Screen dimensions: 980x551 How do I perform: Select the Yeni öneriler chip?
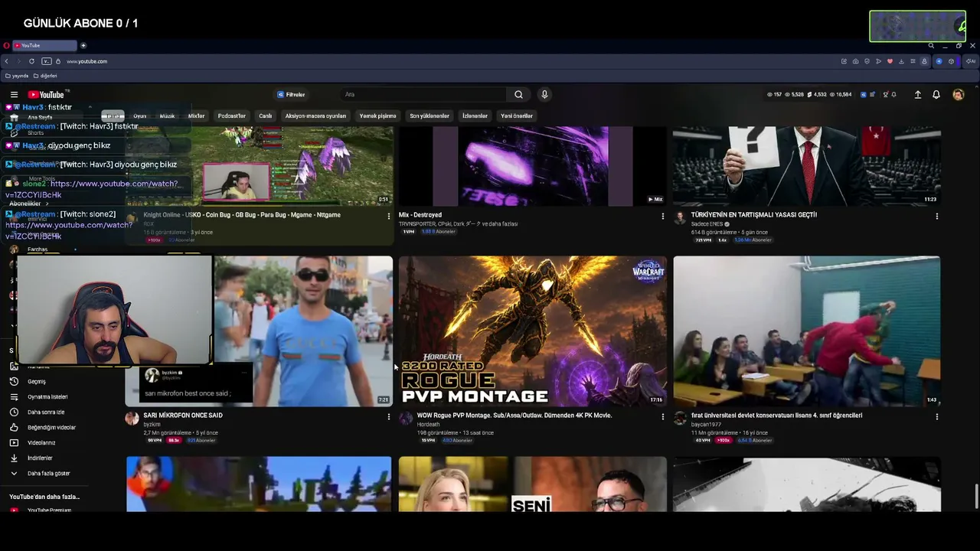click(x=517, y=116)
